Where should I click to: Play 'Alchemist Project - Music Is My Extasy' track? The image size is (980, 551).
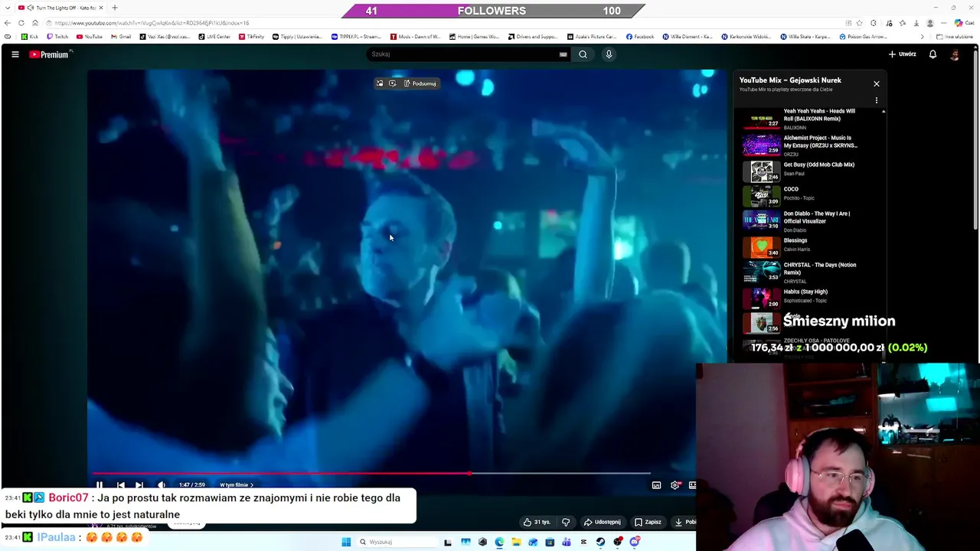click(811, 145)
